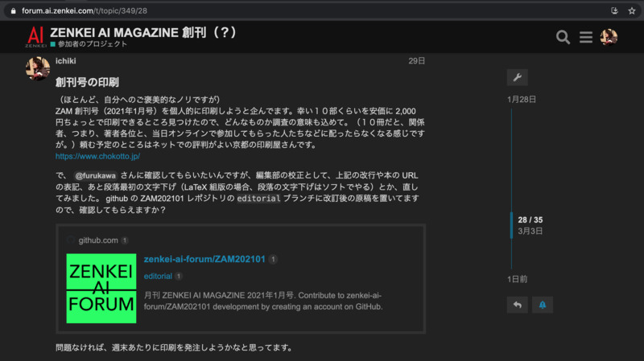Click the 創刊号の印刷 heading
This screenshot has width=644, height=361.
click(87, 83)
